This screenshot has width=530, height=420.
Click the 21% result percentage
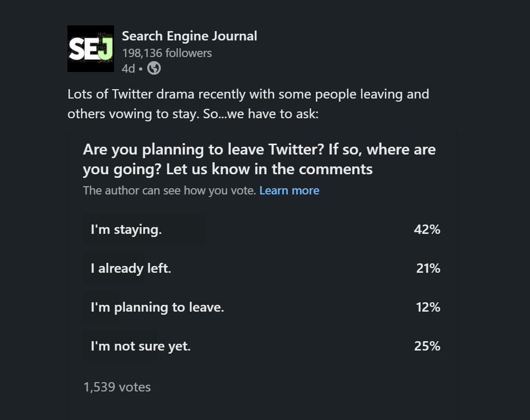click(428, 269)
